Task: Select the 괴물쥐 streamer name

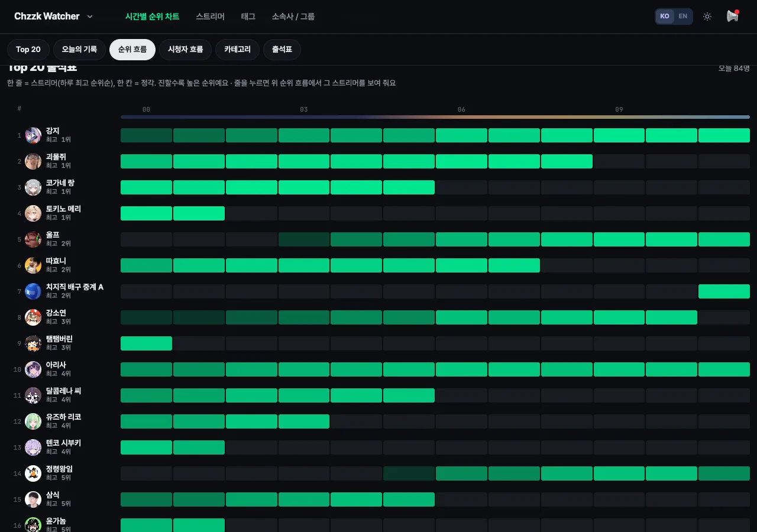Action: (x=56, y=157)
